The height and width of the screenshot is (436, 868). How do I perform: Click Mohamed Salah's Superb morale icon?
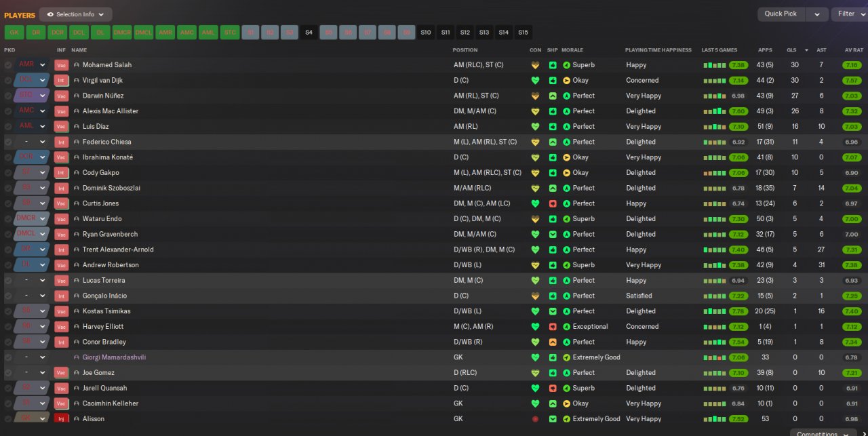tap(566, 65)
